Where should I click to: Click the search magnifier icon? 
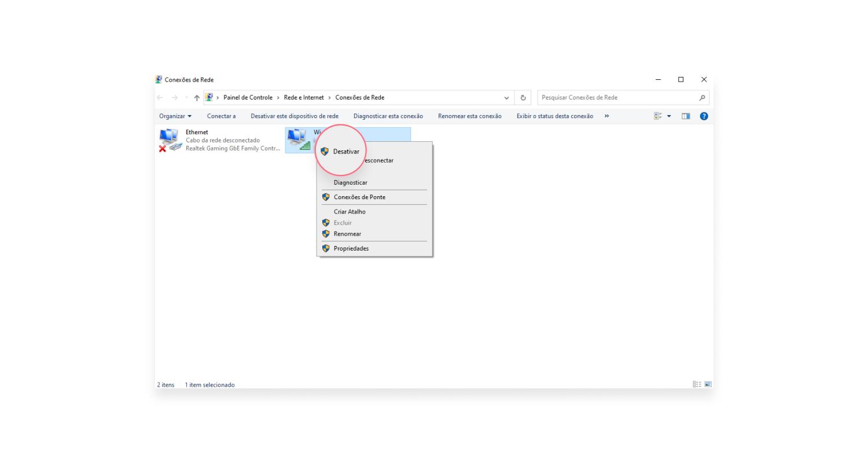click(703, 98)
